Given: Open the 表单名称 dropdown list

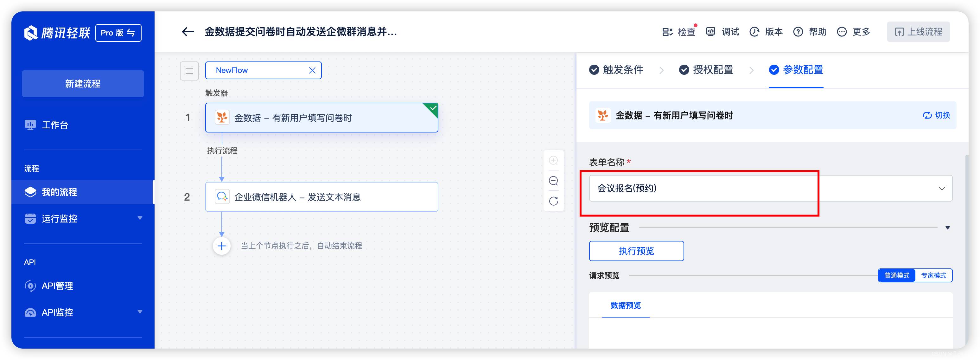Looking at the screenshot, I should (770, 188).
